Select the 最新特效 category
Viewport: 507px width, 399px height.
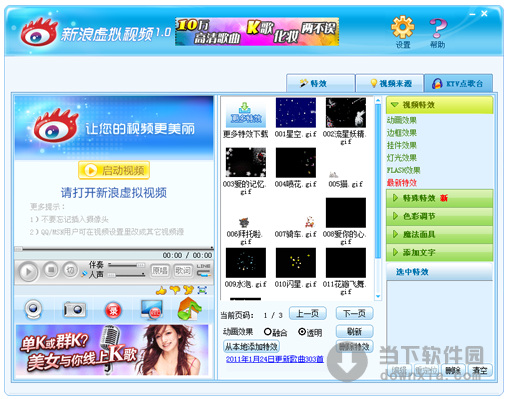[402, 183]
